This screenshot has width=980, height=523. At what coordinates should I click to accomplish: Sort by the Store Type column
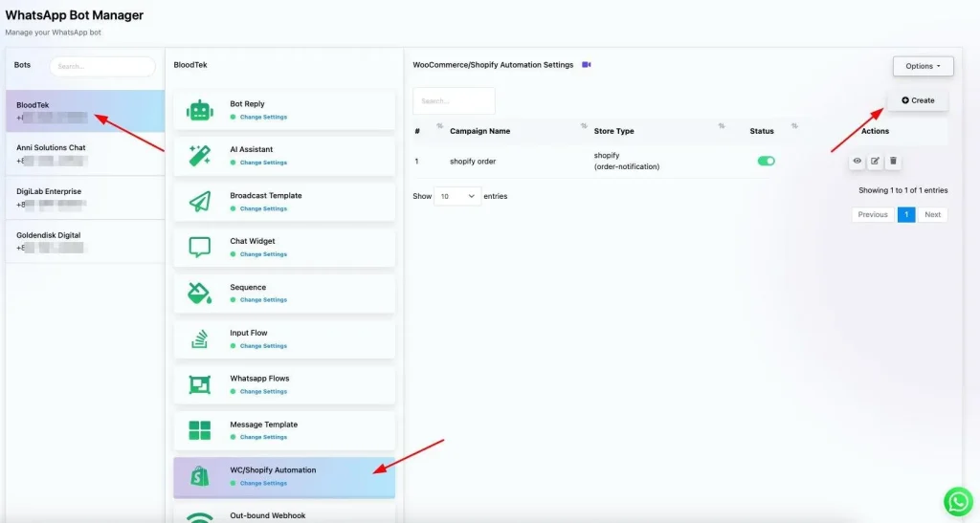coord(722,126)
